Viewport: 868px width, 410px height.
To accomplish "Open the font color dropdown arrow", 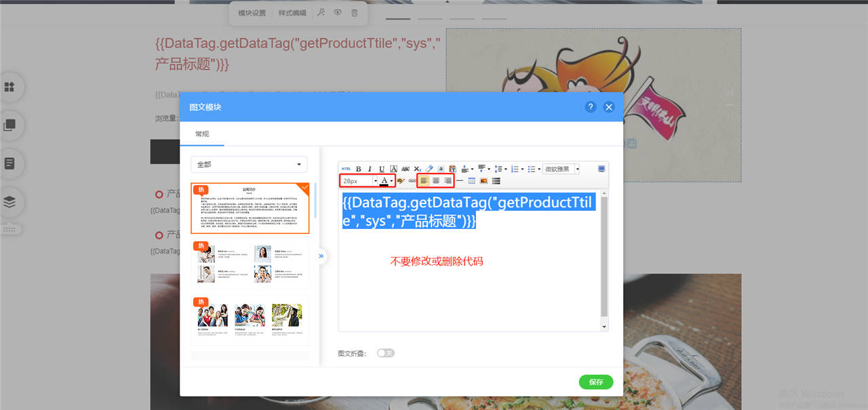I will pyautogui.click(x=391, y=181).
